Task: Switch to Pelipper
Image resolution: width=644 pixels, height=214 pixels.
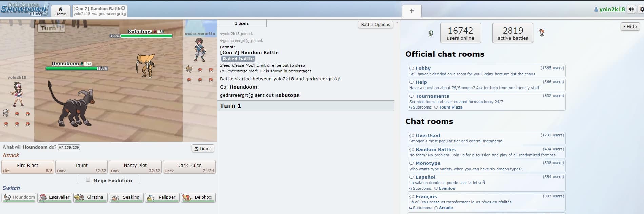Action: click(x=162, y=197)
